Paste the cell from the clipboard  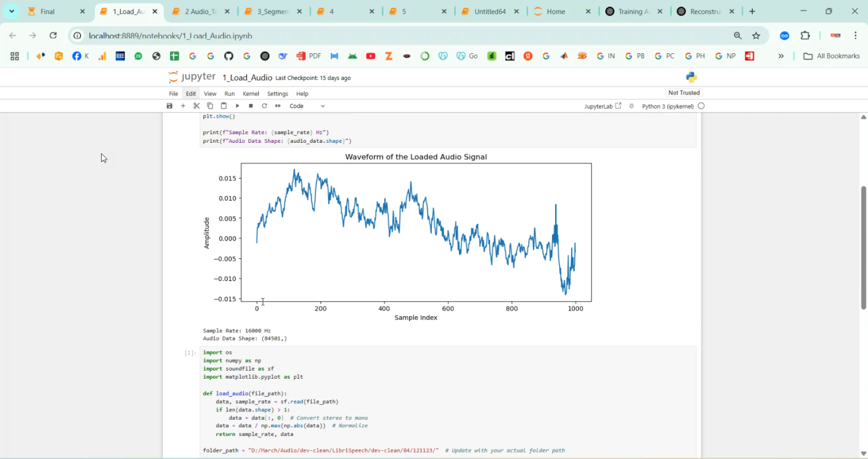point(224,106)
